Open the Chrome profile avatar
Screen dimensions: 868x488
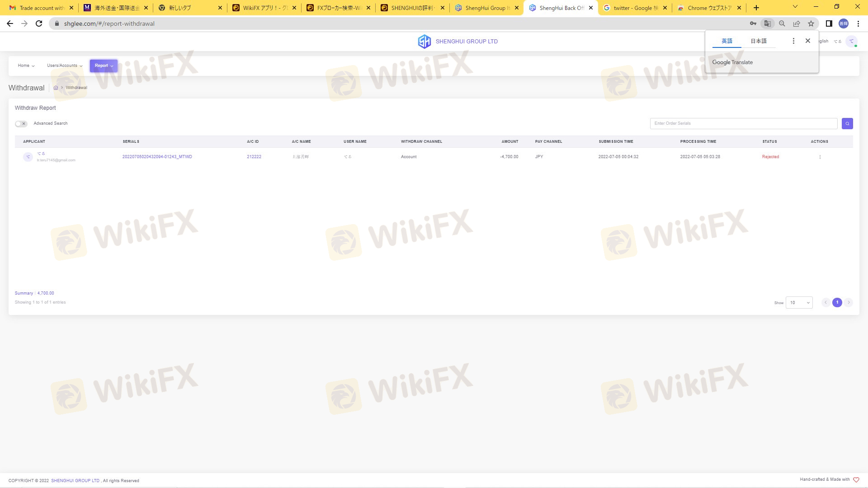point(844,23)
